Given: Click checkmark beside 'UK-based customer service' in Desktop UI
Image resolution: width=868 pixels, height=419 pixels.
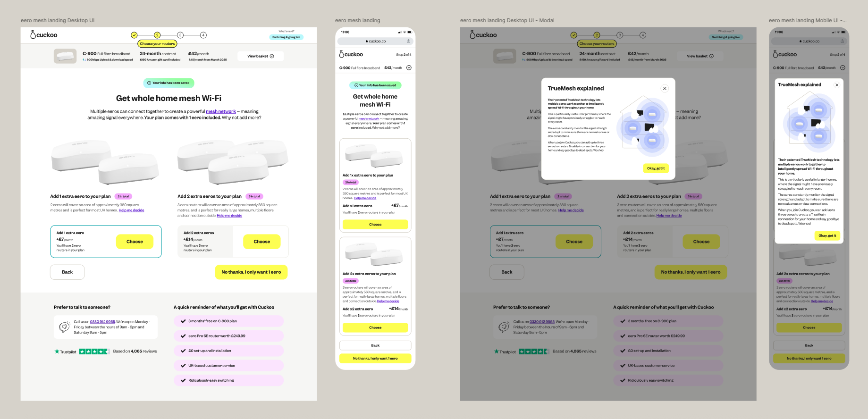Looking at the screenshot, I should [183, 366].
